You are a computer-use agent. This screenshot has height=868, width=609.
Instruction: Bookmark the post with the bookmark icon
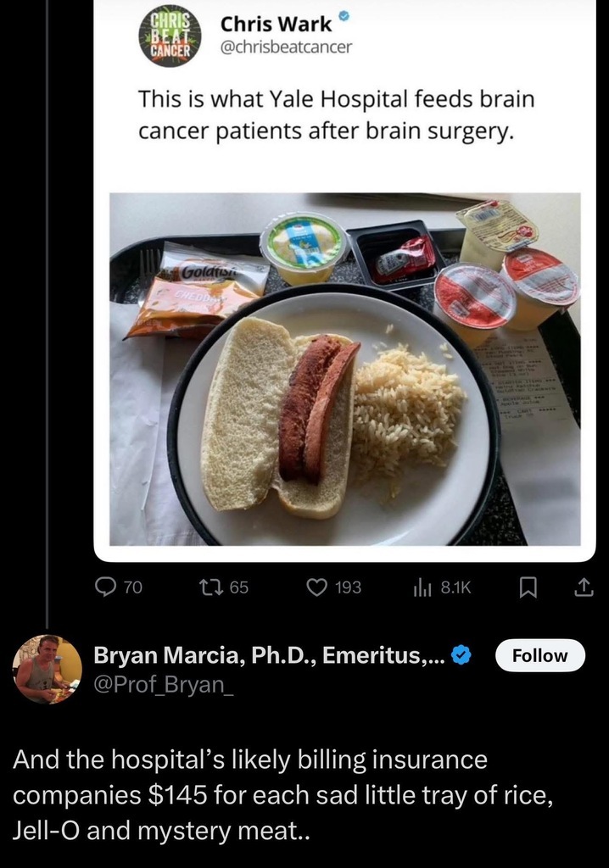(527, 587)
